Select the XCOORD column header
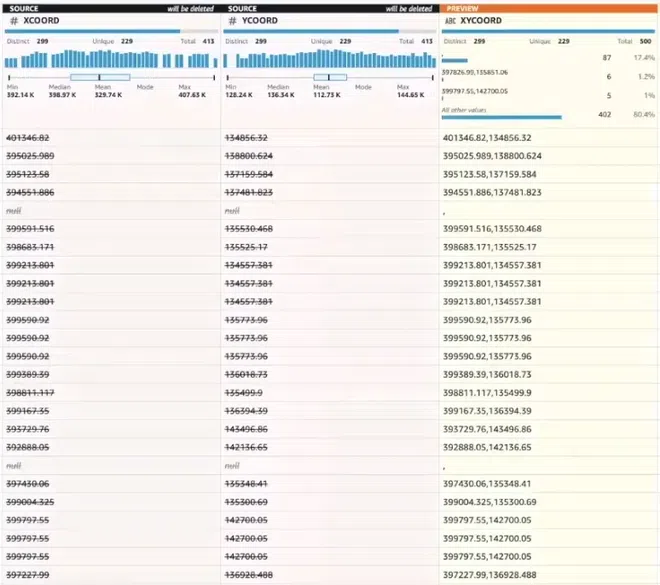 tap(41, 20)
